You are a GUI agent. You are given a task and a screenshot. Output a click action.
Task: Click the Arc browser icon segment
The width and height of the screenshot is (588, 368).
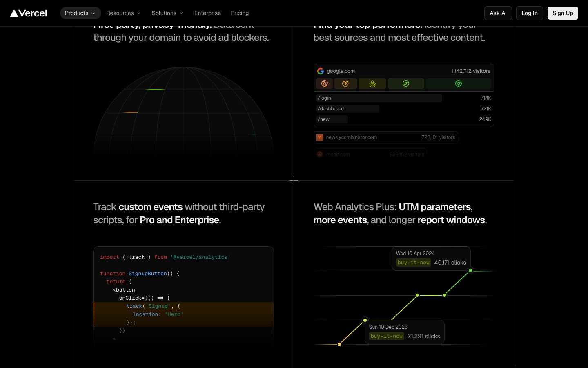click(x=372, y=83)
